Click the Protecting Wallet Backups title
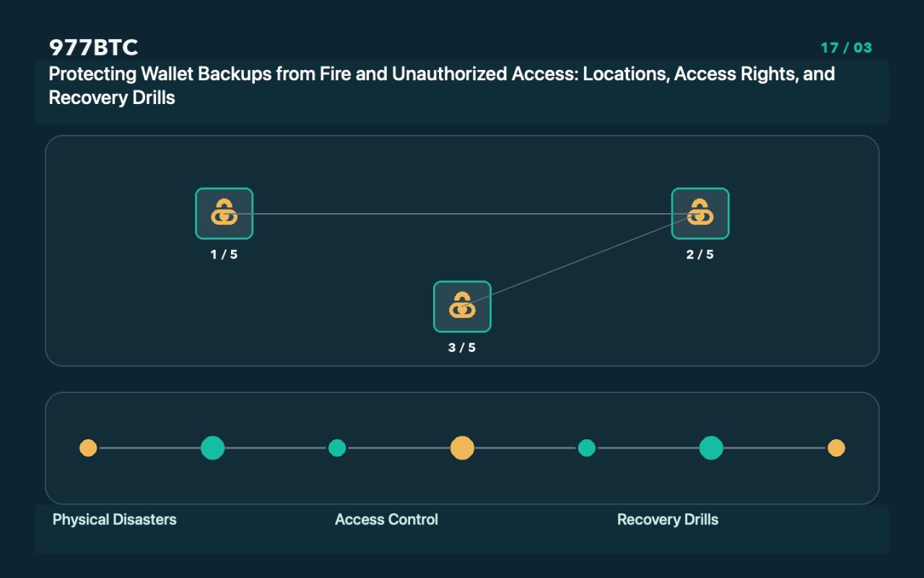This screenshot has height=578, width=924. pos(442,85)
